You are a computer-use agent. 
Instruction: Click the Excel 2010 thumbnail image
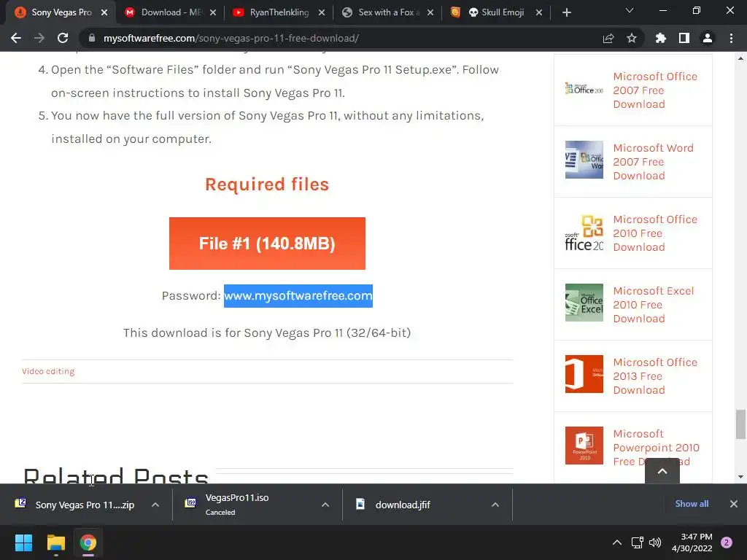pyautogui.click(x=584, y=303)
